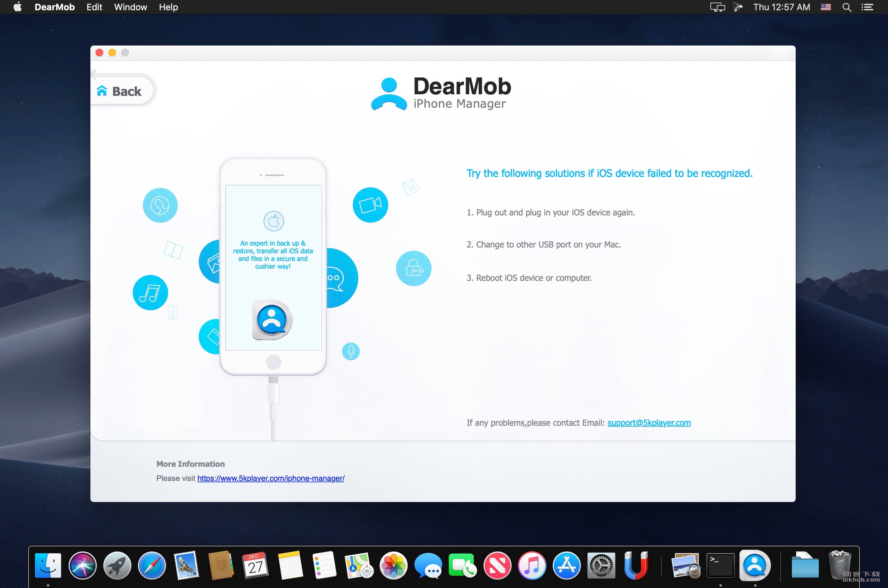Screen dimensions: 888x588
Task: Select the faded book icon
Action: (173, 250)
